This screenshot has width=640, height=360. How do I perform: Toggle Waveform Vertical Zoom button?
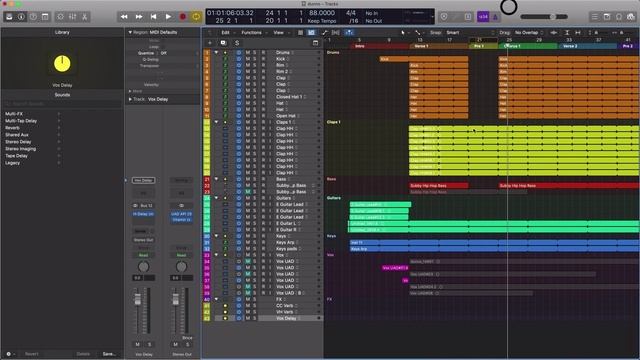(x=554, y=33)
